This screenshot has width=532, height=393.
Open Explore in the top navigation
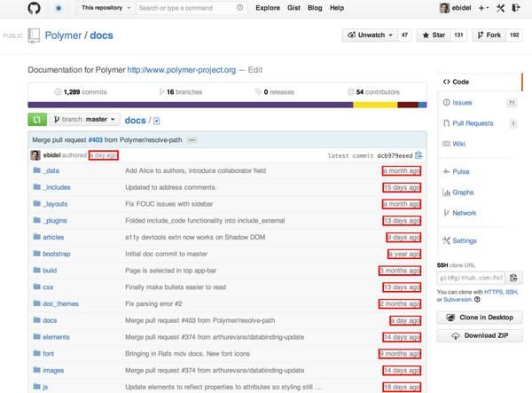268,8
